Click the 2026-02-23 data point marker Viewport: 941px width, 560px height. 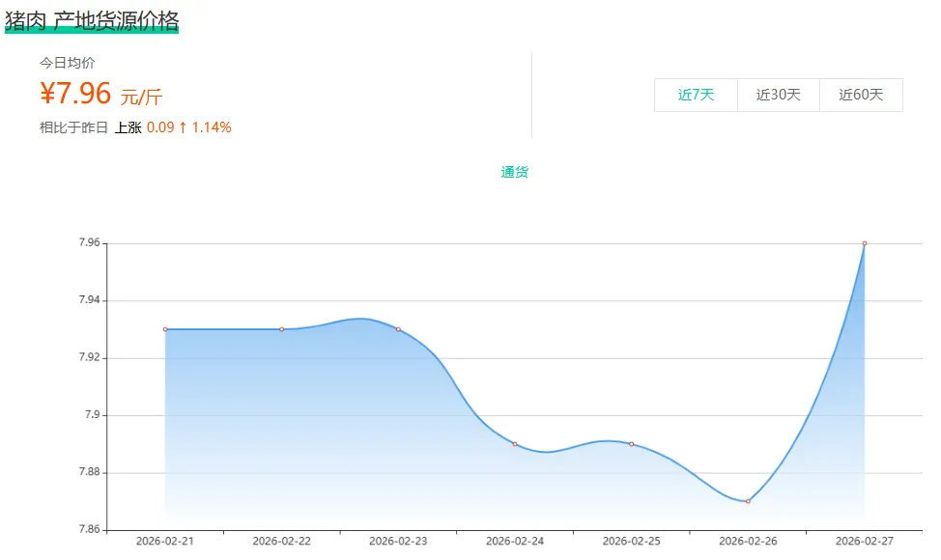(x=398, y=329)
